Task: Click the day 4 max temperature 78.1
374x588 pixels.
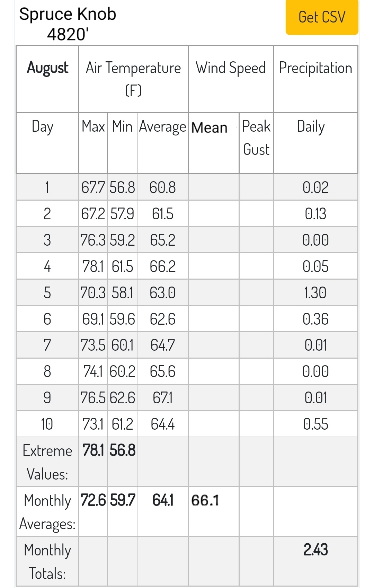Action: coord(93,266)
